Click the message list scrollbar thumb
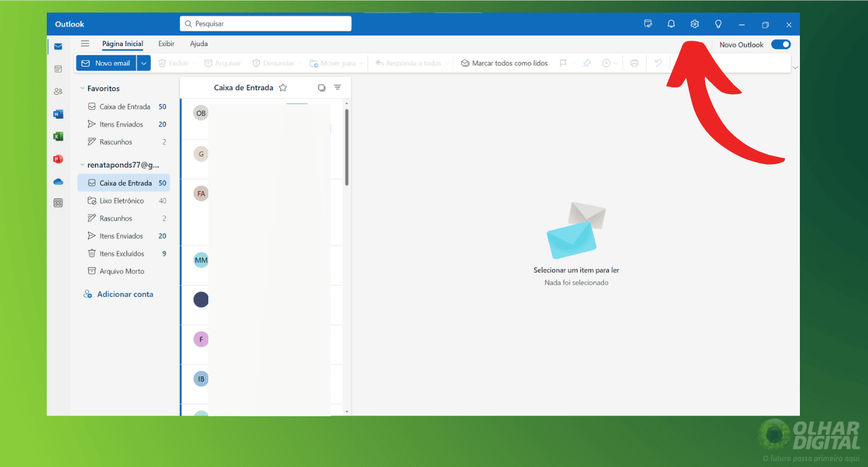Screen dimensions: 868x467 (347, 147)
